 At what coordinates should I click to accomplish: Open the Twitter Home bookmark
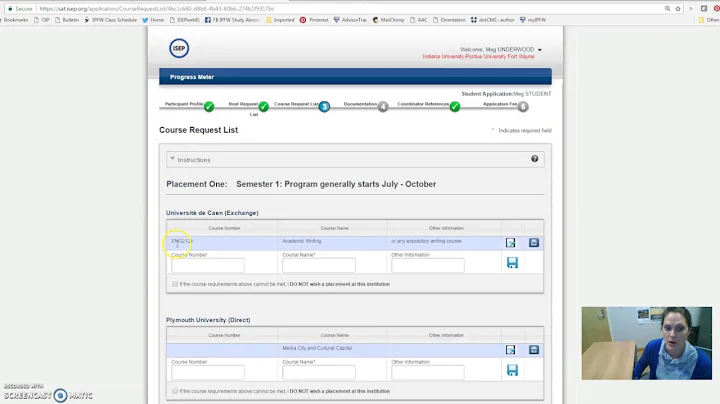click(152, 20)
